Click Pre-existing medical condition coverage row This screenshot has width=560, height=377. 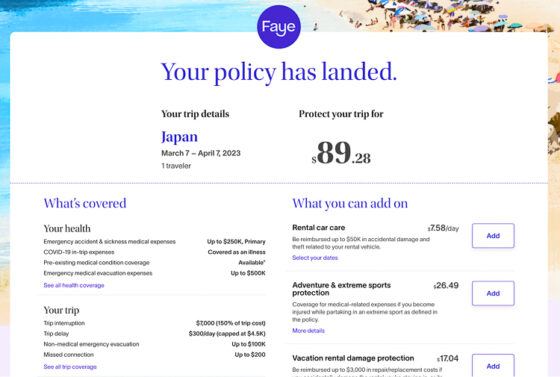pos(154,262)
